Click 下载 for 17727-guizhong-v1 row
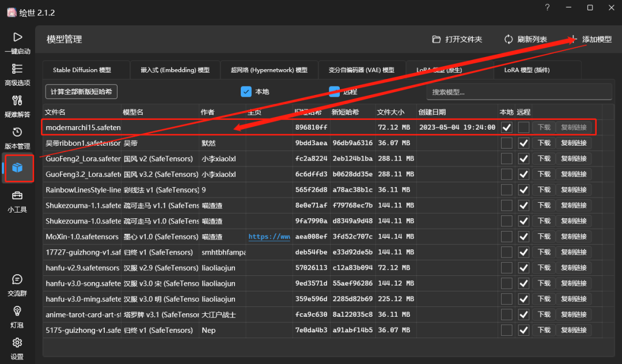The height and width of the screenshot is (364, 622). tap(544, 252)
